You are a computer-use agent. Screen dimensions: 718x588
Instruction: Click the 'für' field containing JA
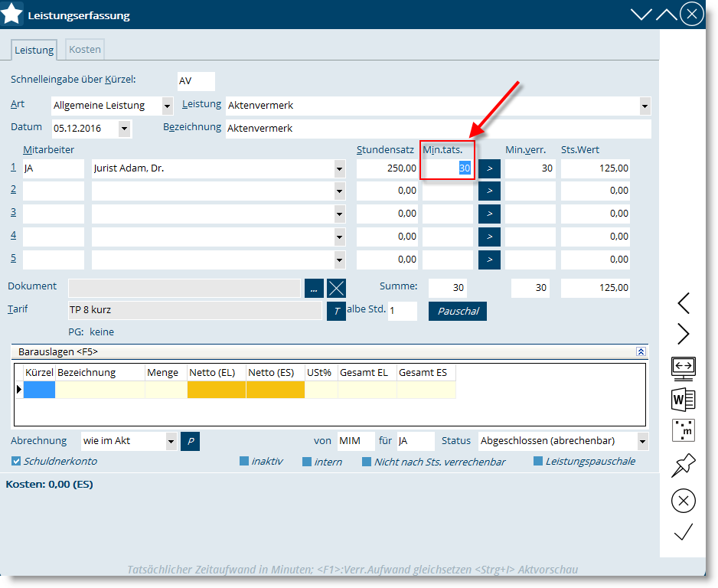pyautogui.click(x=416, y=441)
